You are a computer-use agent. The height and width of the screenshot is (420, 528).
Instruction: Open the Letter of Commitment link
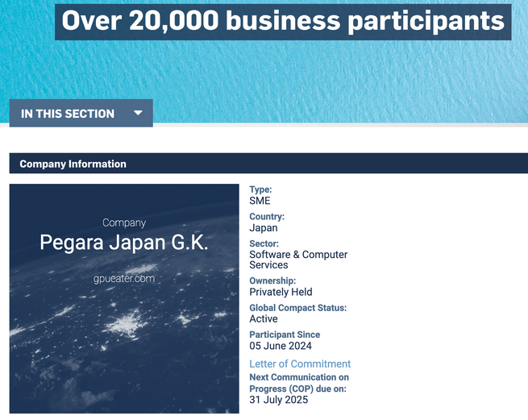click(x=300, y=364)
